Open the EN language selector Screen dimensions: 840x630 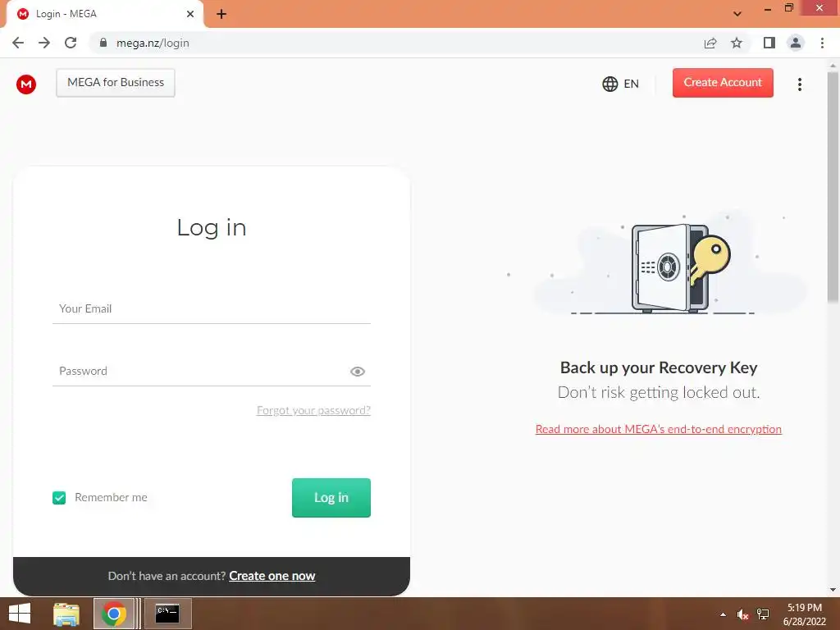pyautogui.click(x=620, y=84)
